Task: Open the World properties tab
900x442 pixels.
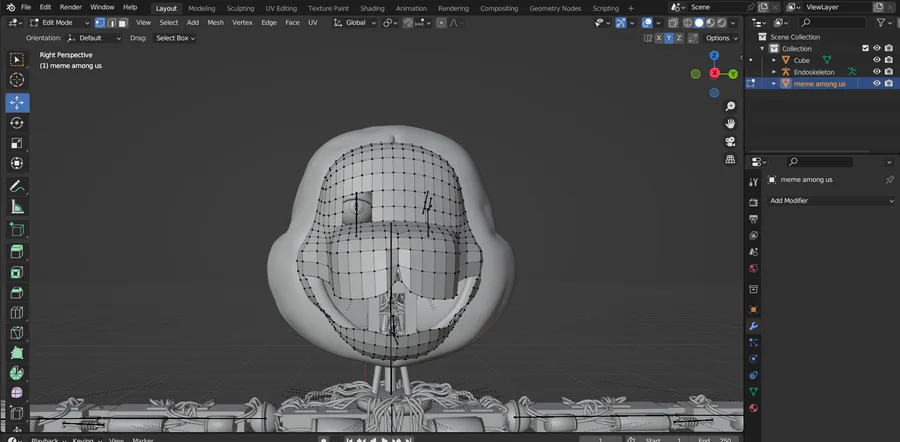Action: (754, 269)
